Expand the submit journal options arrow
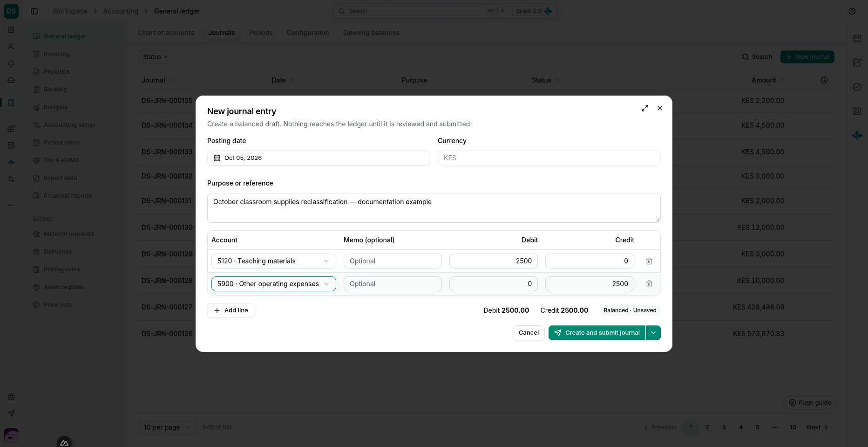The height and width of the screenshot is (447, 868). pos(653,333)
